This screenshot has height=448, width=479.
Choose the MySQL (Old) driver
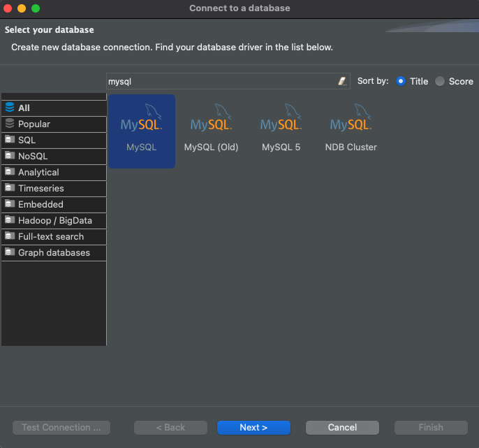(211, 126)
